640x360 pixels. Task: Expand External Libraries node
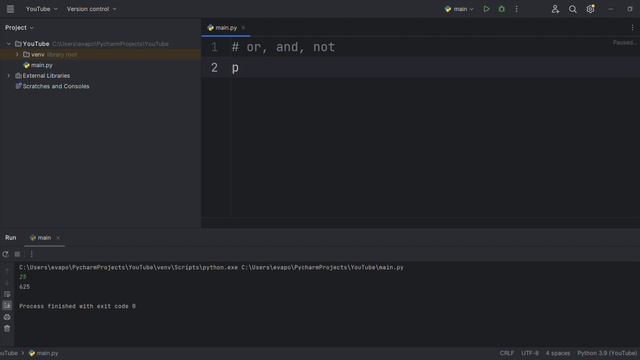pyautogui.click(x=9, y=76)
